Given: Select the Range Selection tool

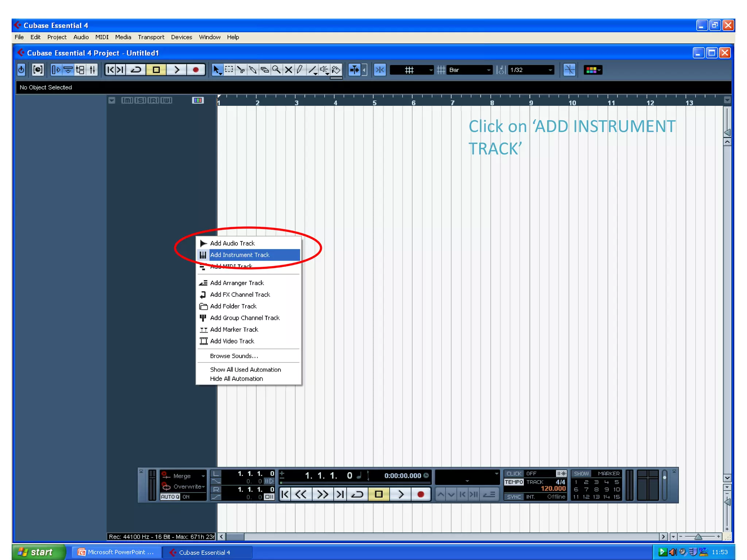Looking at the screenshot, I should click(229, 70).
